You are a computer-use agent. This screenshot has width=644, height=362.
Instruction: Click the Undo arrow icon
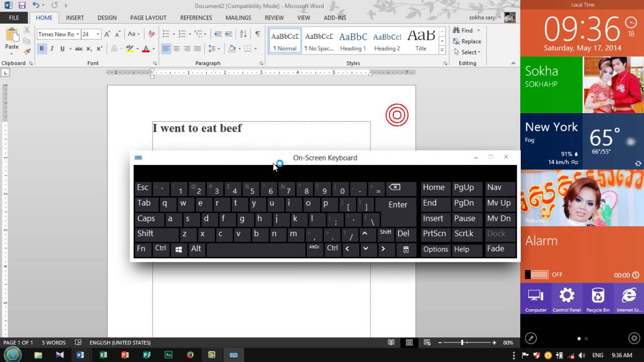[35, 5]
